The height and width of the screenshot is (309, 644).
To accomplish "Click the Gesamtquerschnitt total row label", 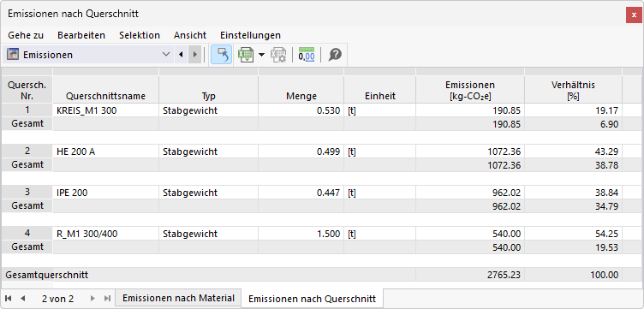I will tap(46, 275).
